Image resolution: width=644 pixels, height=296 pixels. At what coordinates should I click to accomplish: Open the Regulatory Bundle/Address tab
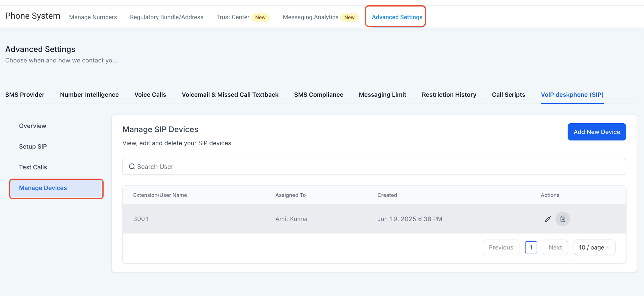tap(167, 17)
